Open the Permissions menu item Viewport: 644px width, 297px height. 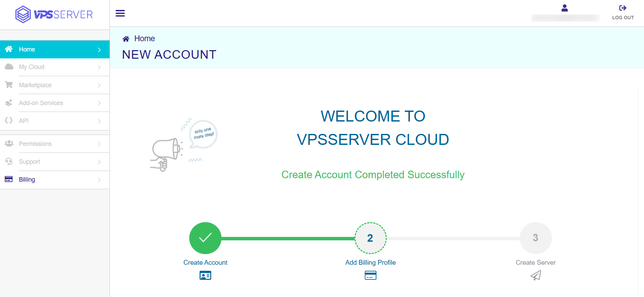pyautogui.click(x=55, y=144)
